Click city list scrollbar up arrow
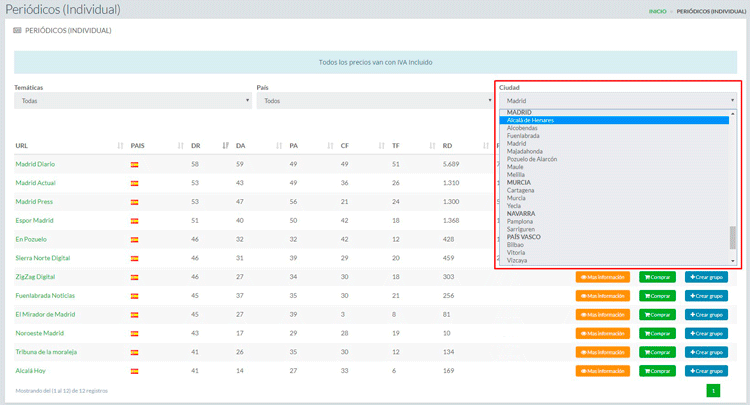The height and width of the screenshot is (405, 750). point(733,113)
